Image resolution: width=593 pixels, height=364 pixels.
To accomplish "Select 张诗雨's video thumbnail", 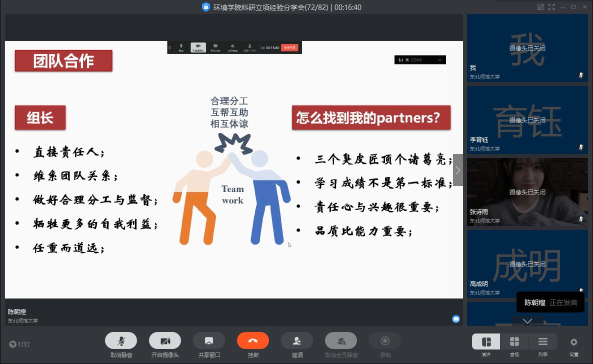I will pos(527,191).
